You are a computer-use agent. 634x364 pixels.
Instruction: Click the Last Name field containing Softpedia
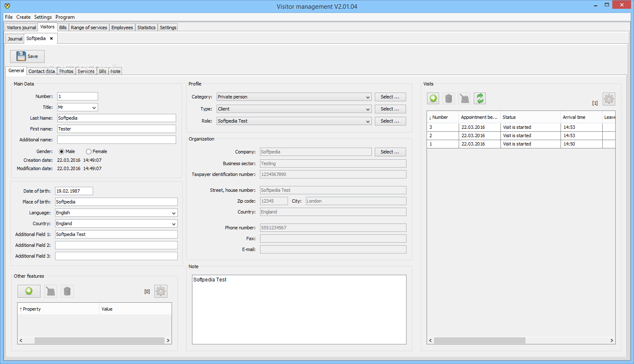point(116,118)
